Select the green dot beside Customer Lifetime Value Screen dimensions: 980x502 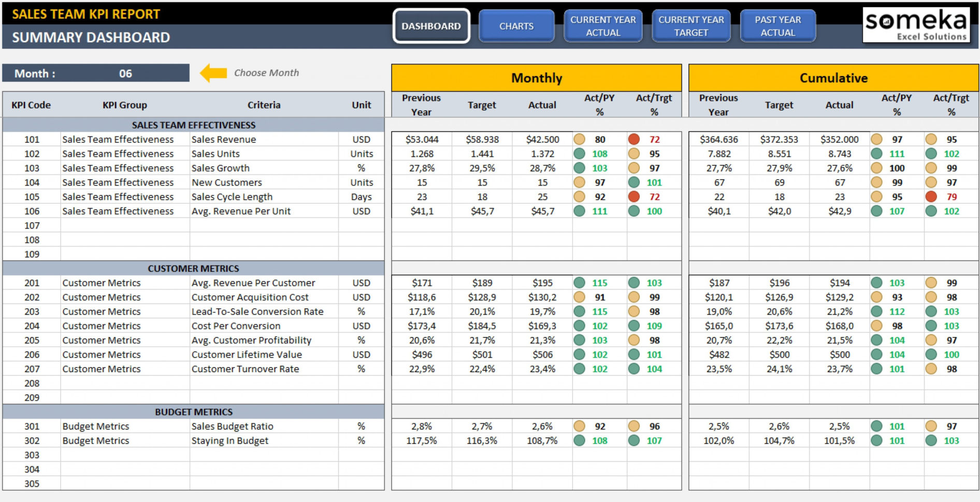click(x=580, y=355)
